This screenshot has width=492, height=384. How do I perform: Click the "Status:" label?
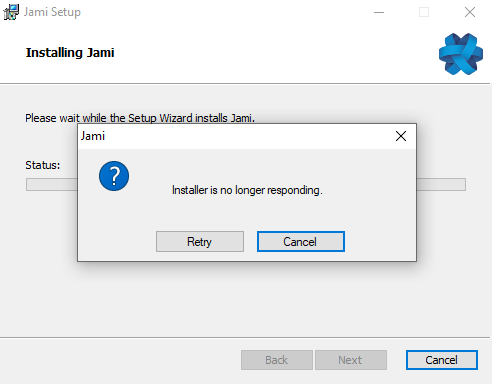(43, 165)
